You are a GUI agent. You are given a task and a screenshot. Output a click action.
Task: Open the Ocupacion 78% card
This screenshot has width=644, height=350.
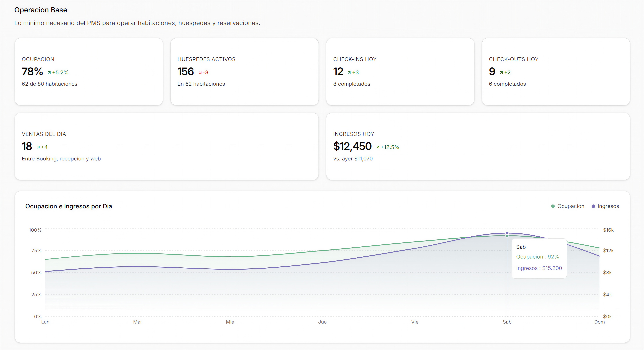[x=89, y=72]
